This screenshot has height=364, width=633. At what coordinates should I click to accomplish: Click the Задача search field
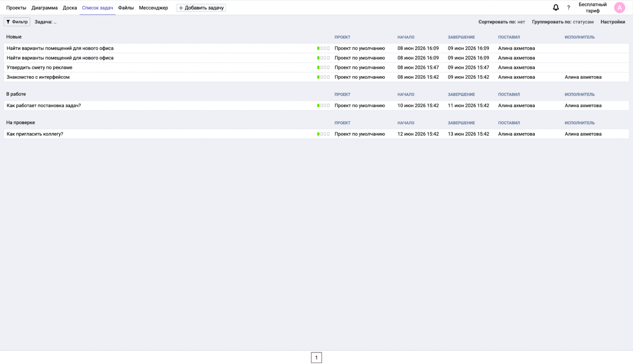(45, 22)
